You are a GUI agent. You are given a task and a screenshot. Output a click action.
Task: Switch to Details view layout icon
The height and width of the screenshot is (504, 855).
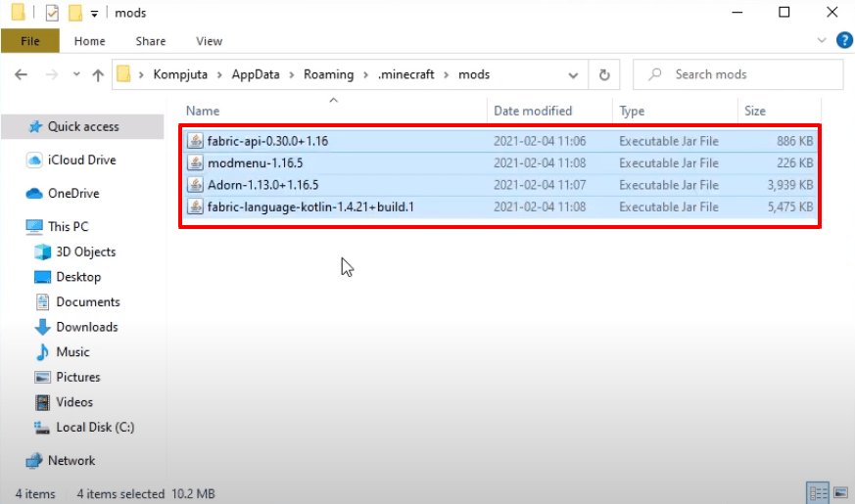point(818,493)
